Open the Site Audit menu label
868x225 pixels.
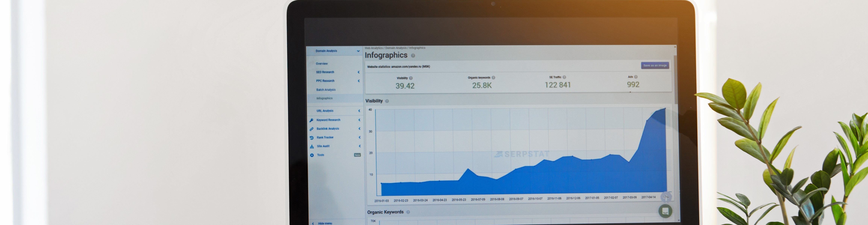point(323,146)
